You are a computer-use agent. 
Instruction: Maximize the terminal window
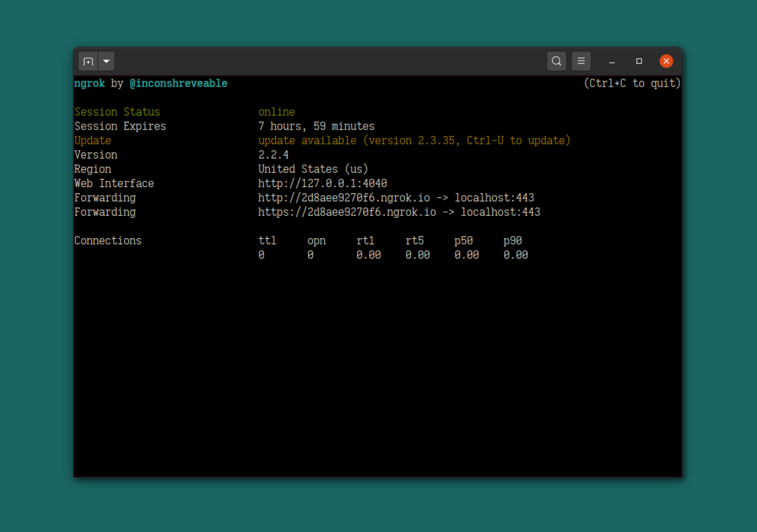[x=639, y=61]
